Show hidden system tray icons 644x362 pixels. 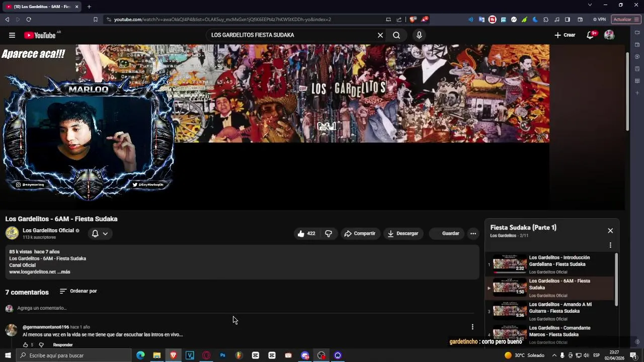coord(554,355)
